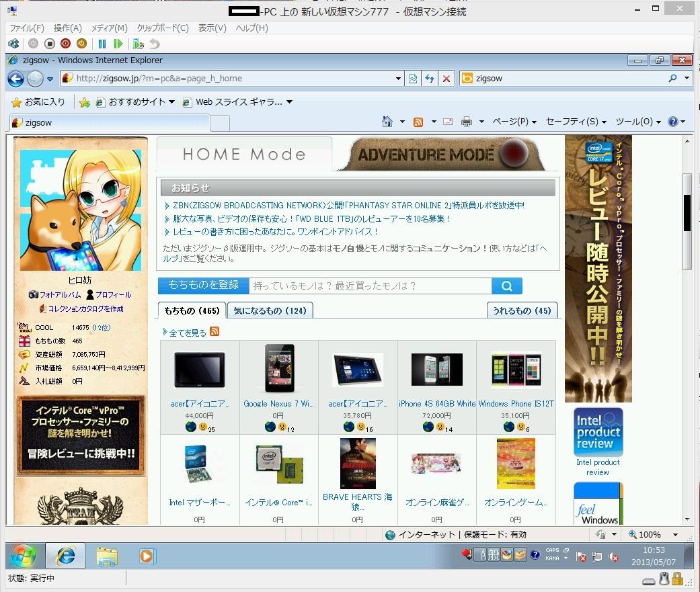The width and height of the screenshot is (700, 592).
Task: Click the Windows Start button in VM
Action: [24, 557]
